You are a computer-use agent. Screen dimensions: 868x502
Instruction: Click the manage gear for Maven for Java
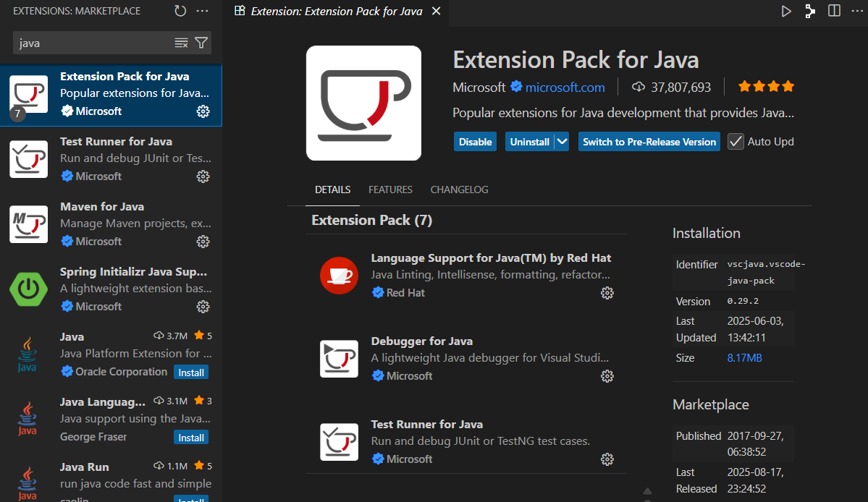(x=203, y=242)
